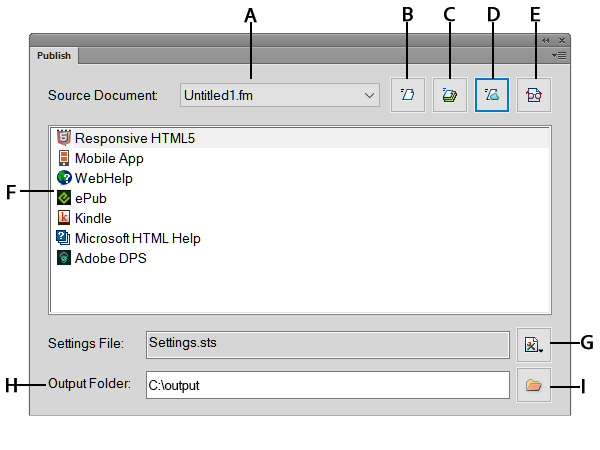The height and width of the screenshot is (450, 600).
Task: Choose Kindle from the output list
Action: pos(93,218)
